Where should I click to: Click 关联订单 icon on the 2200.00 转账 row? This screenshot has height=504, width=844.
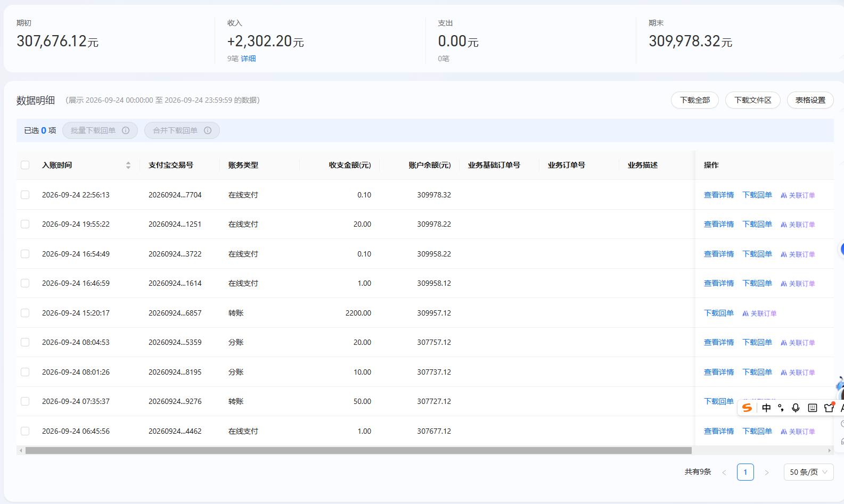pos(745,313)
